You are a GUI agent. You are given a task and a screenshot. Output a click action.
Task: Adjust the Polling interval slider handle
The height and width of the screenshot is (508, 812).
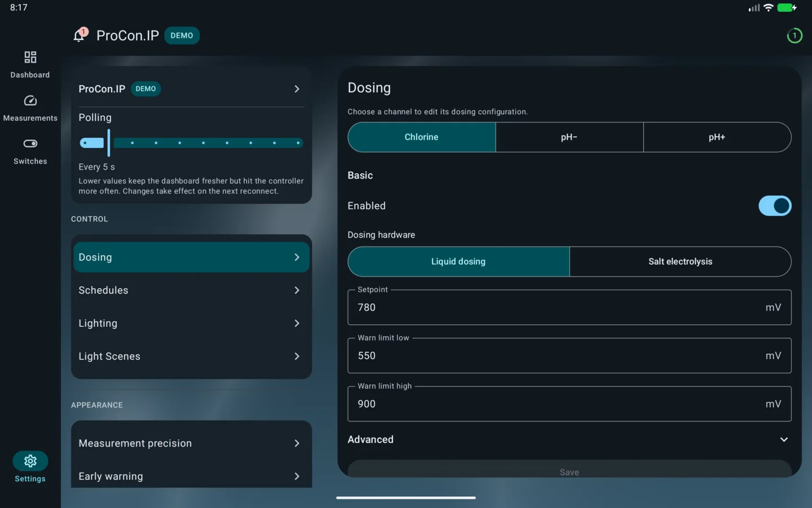(x=109, y=143)
